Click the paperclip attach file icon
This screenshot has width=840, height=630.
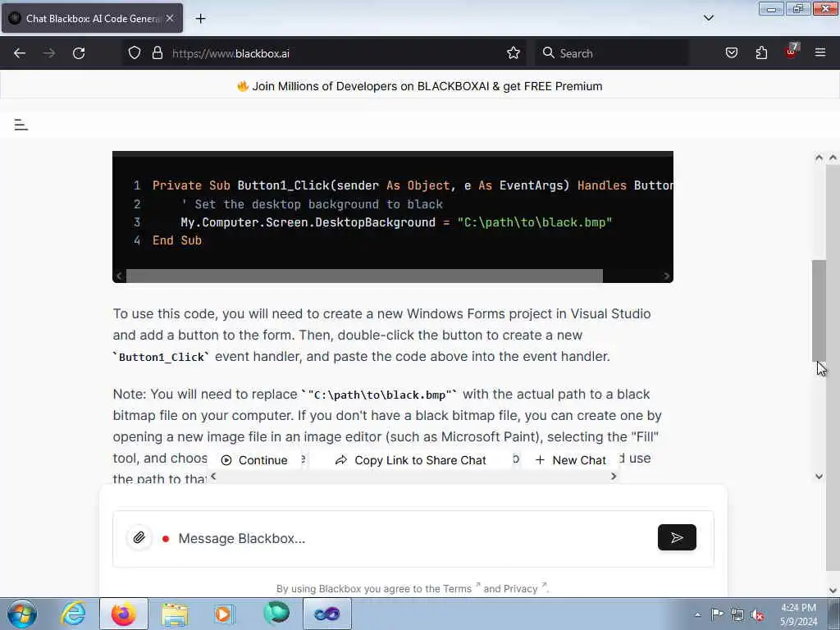click(x=139, y=537)
